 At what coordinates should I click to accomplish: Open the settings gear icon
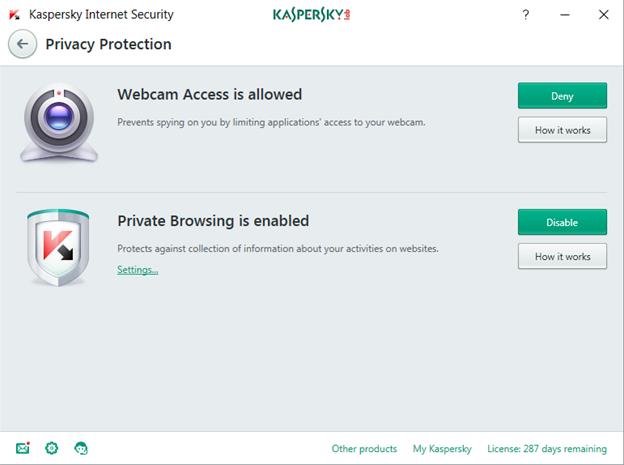click(51, 448)
